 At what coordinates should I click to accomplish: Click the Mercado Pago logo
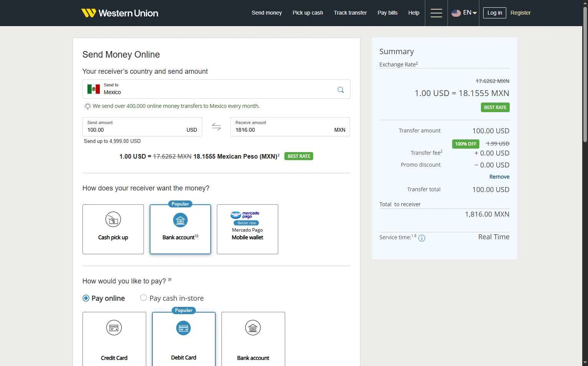[x=245, y=215]
